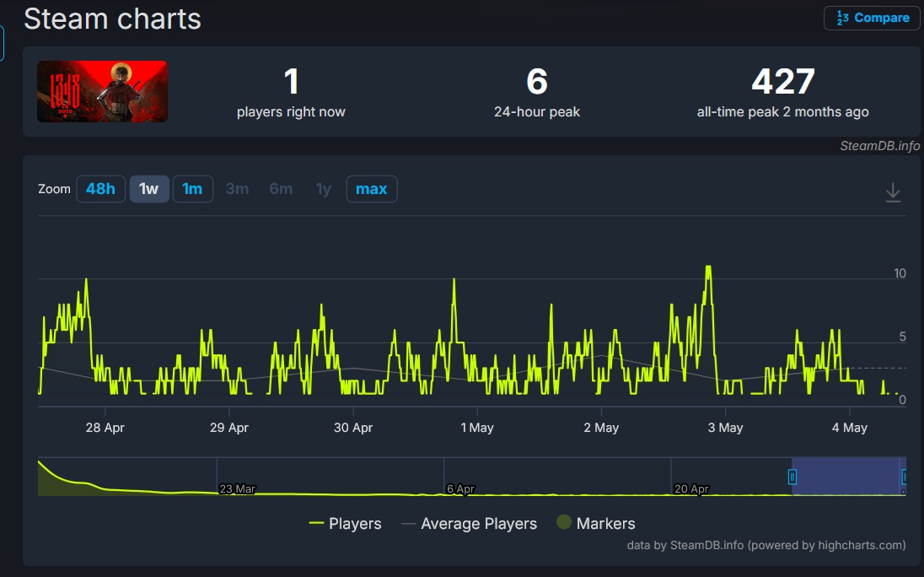Click the 'all-time peak 2 months ago' label

coord(782,112)
